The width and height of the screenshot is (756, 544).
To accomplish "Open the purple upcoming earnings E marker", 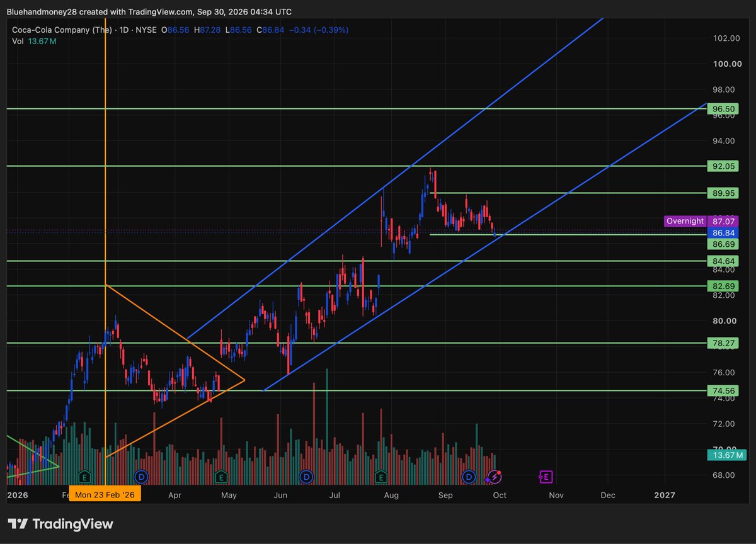I will coord(546,477).
